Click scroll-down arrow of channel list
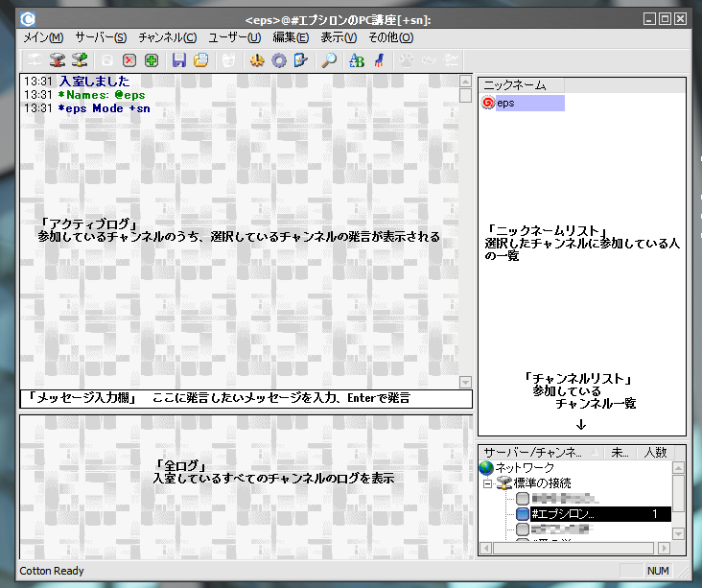The width and height of the screenshot is (702, 588). (x=678, y=533)
